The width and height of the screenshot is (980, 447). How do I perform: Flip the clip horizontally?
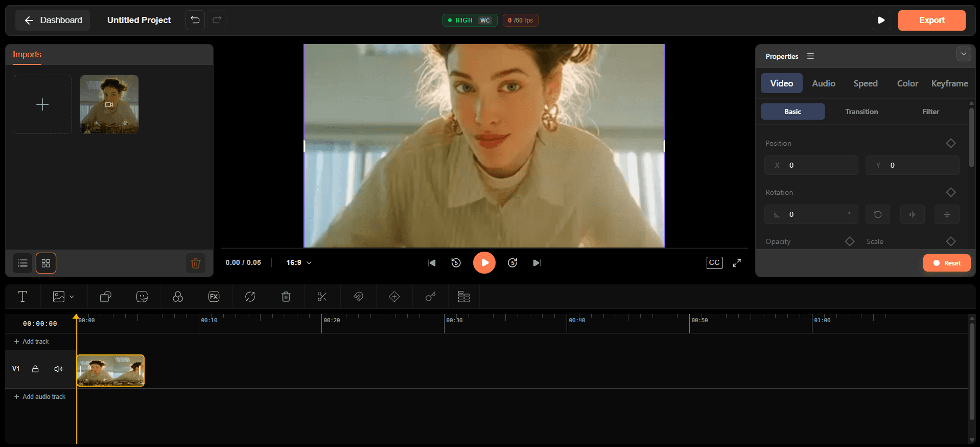click(x=912, y=214)
